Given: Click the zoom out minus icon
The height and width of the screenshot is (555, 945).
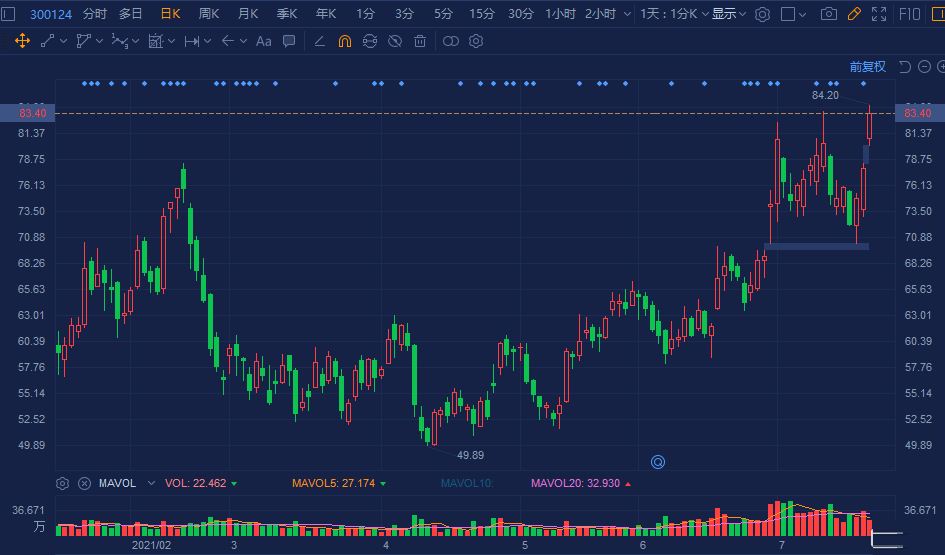Looking at the screenshot, I should point(923,66).
